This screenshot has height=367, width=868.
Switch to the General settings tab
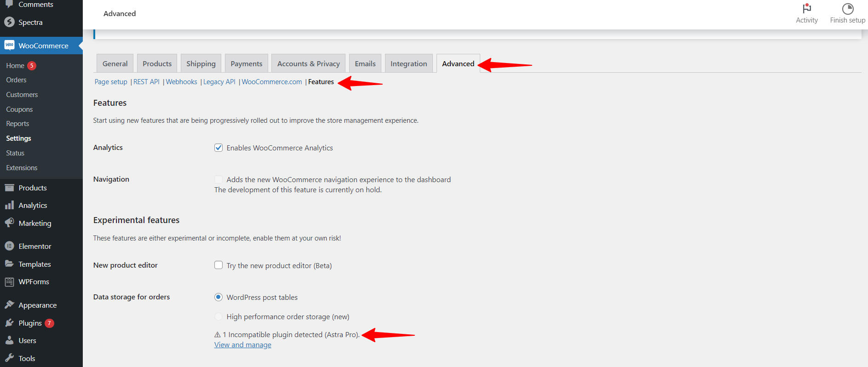(115, 63)
